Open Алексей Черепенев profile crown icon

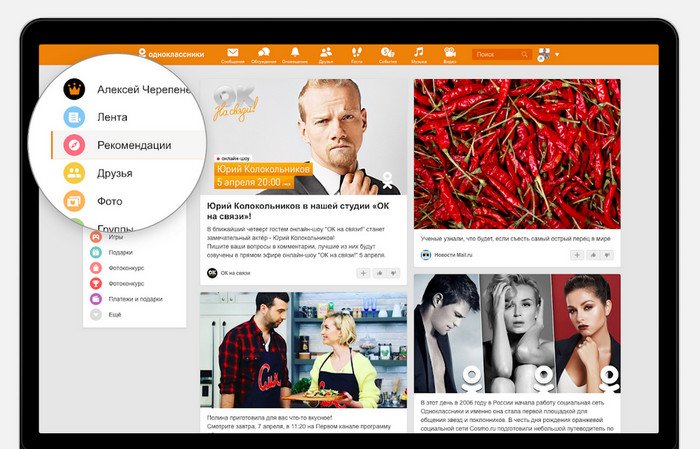pos(74,89)
